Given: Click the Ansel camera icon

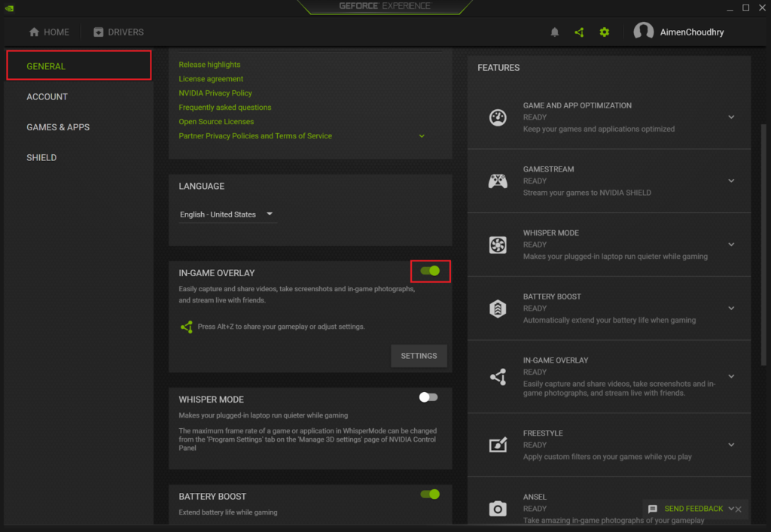Looking at the screenshot, I should [x=498, y=509].
